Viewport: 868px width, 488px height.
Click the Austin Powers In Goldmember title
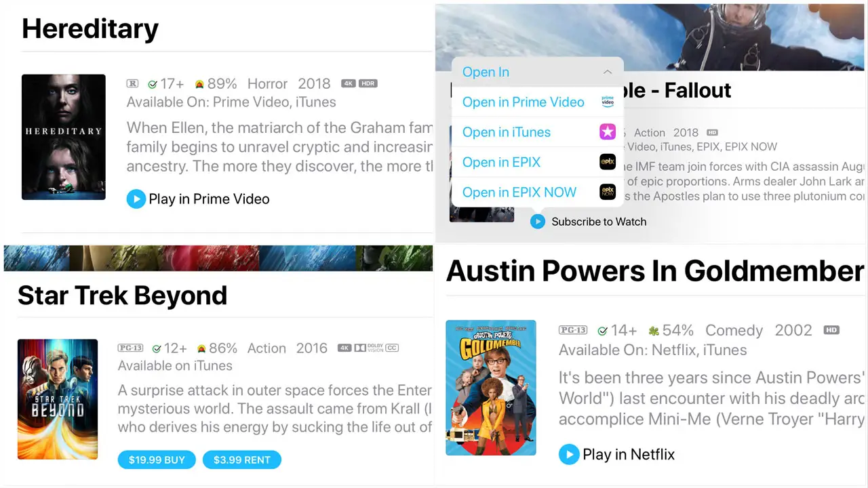coord(654,271)
